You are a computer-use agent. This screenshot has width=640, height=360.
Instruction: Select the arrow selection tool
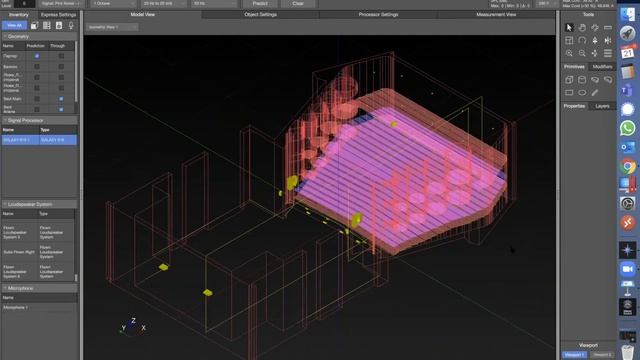[569, 27]
